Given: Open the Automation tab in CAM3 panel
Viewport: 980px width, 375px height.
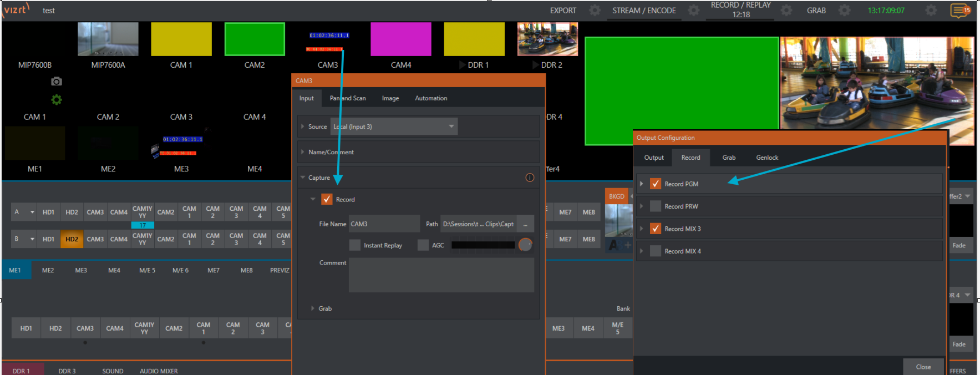Looking at the screenshot, I should coord(430,98).
